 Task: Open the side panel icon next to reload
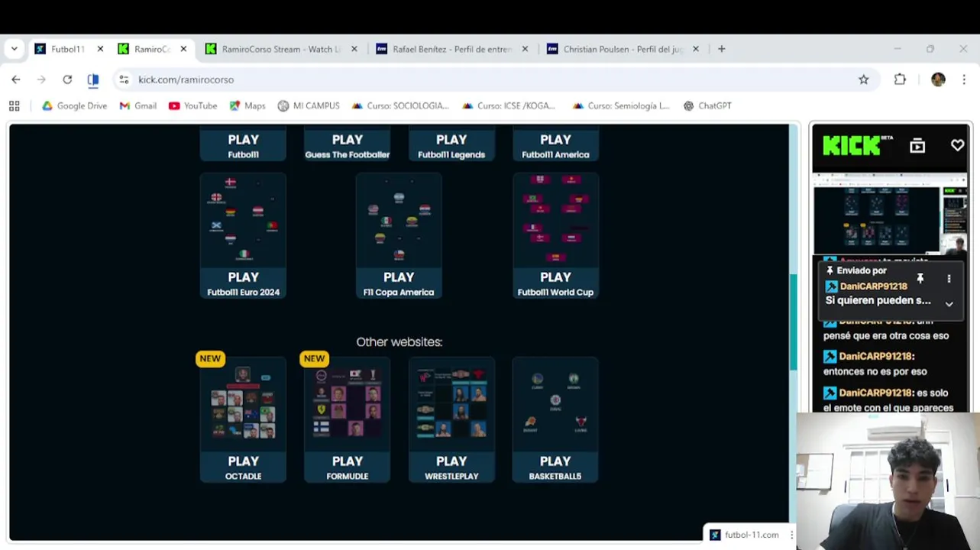coord(93,79)
